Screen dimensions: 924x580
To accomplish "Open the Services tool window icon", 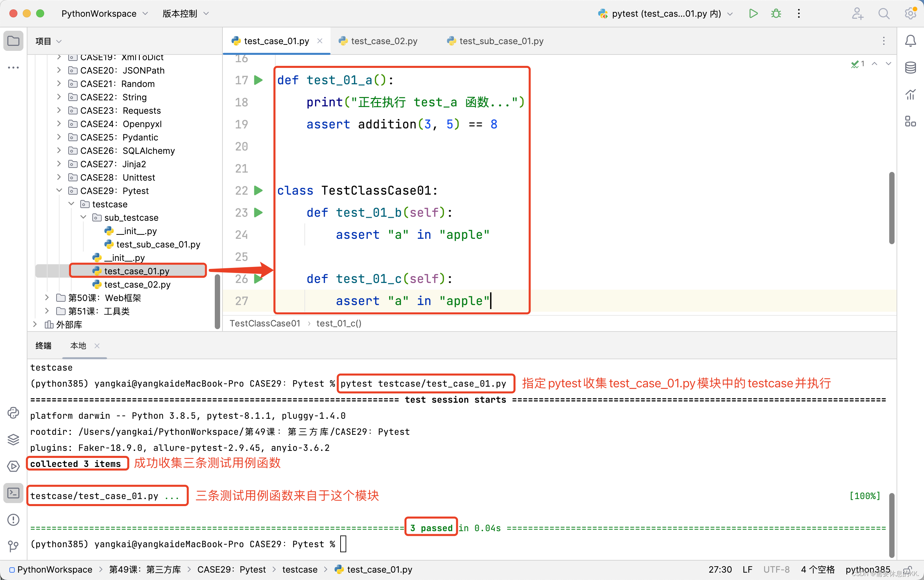I will click(x=13, y=467).
